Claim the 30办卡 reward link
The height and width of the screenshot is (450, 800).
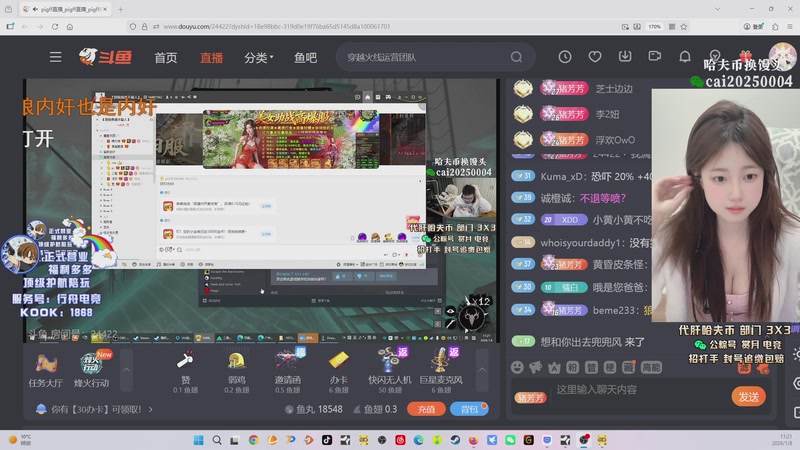[96, 409]
